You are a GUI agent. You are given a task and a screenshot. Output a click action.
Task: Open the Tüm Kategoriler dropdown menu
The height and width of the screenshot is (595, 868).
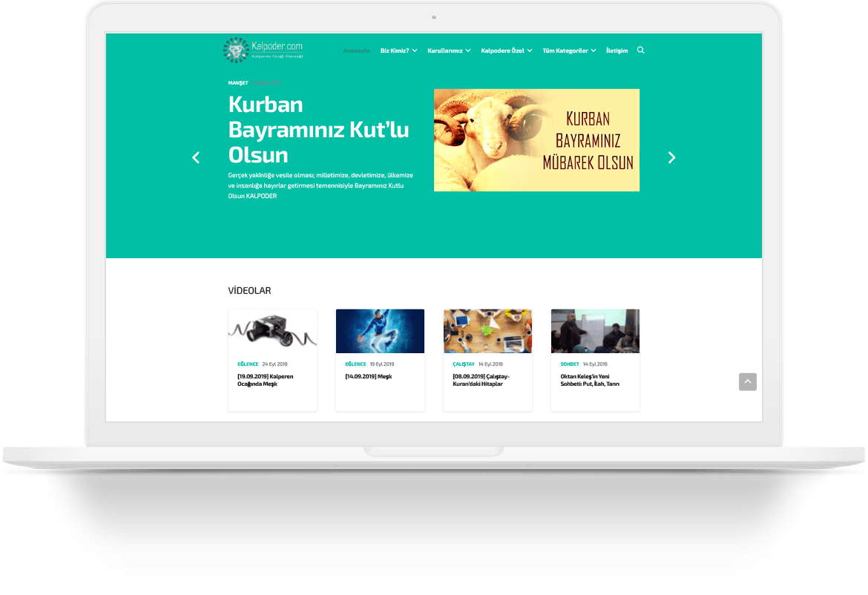(x=569, y=50)
